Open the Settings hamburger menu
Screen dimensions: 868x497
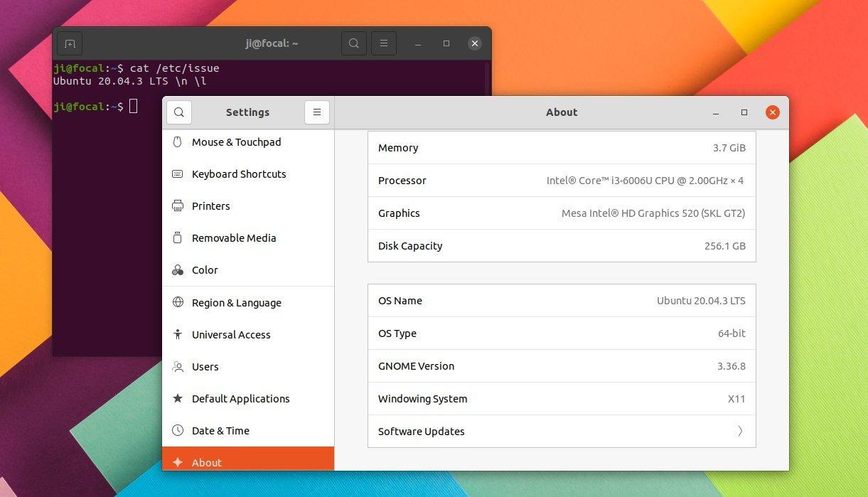317,112
